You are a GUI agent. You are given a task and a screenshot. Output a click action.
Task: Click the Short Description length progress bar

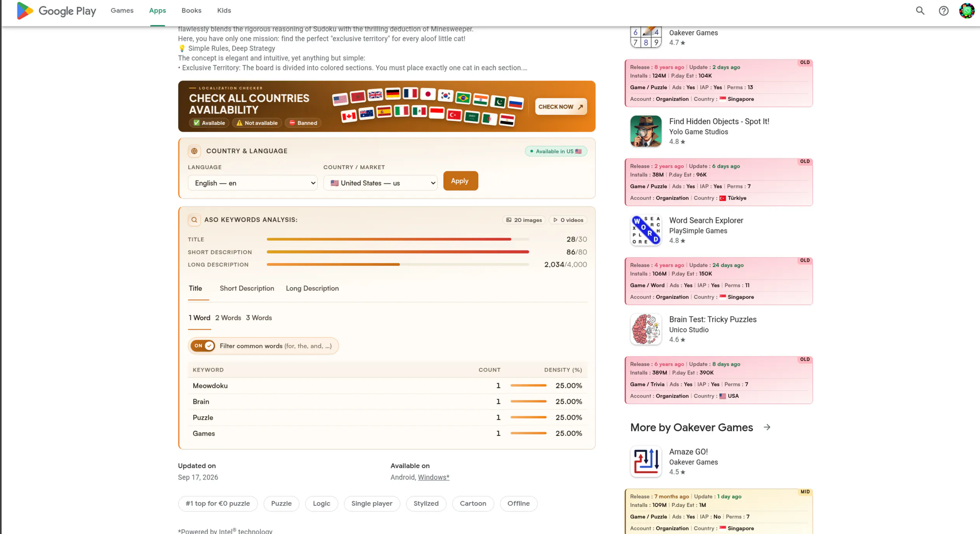[x=398, y=252]
